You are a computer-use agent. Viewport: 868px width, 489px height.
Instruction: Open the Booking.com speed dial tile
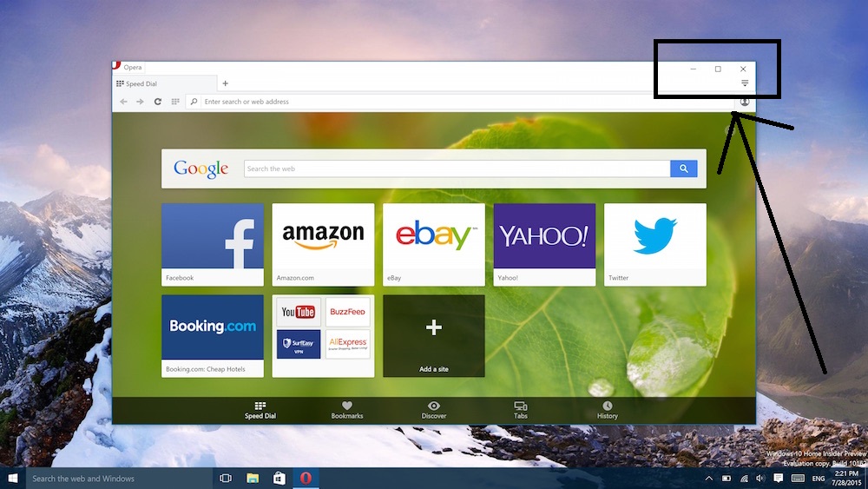[x=213, y=336]
